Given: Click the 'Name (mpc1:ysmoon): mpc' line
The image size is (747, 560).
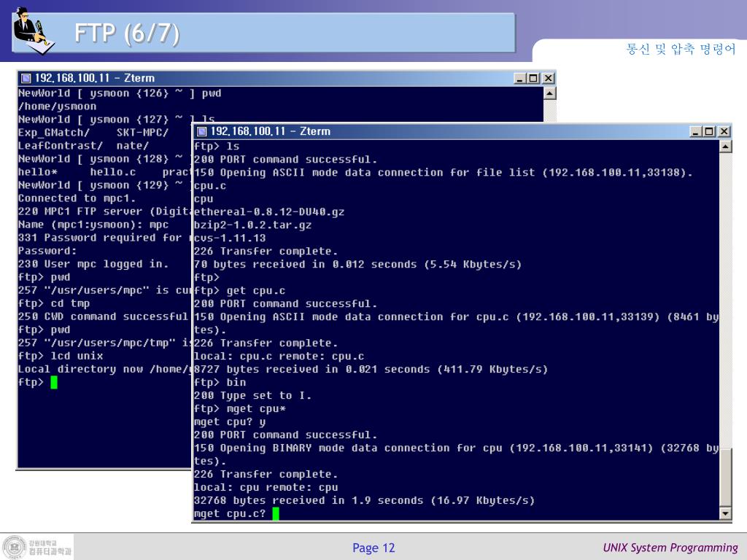Looking at the screenshot, I should (x=93, y=225).
